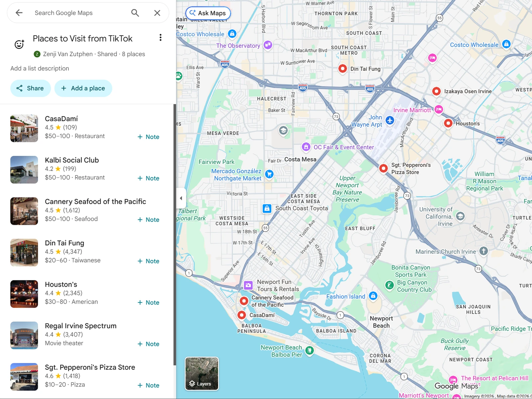Click the Add a place button

(83, 88)
